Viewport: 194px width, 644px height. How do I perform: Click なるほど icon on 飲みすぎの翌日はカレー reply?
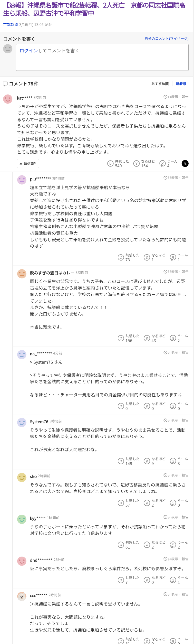point(147,338)
